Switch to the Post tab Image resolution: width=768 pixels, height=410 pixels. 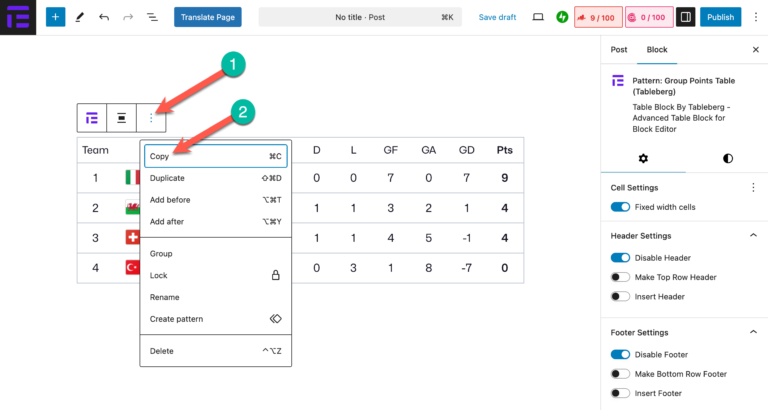(619, 49)
